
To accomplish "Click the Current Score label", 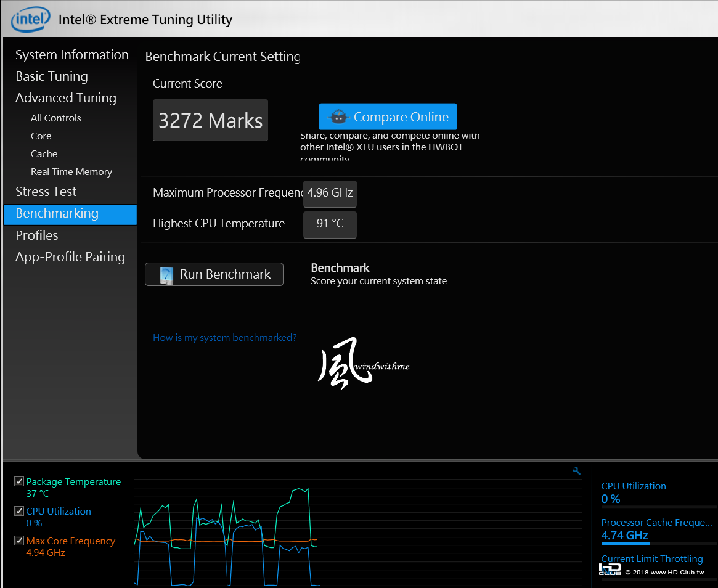I will pyautogui.click(x=187, y=83).
